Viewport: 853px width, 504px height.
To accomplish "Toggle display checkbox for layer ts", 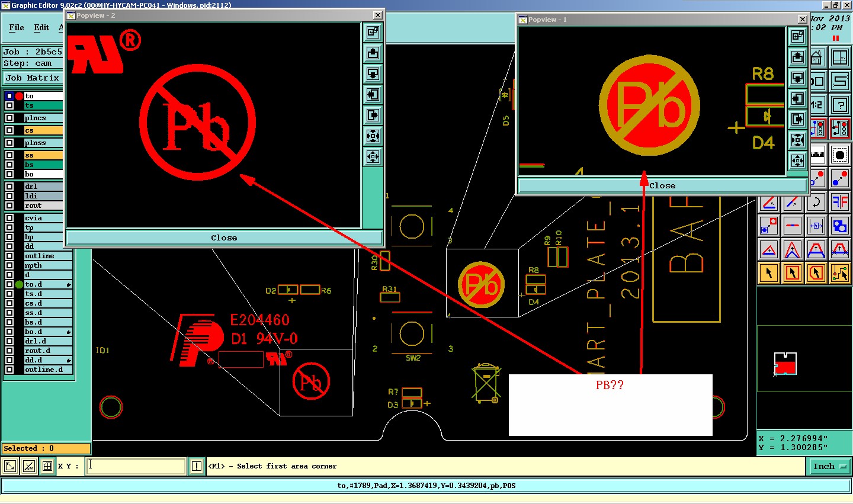I will click(9, 105).
